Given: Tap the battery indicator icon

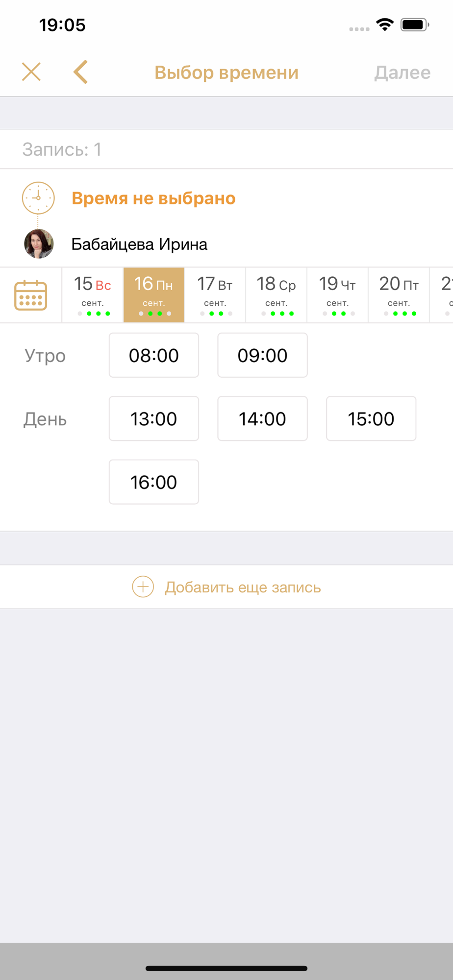Looking at the screenshot, I should click(x=415, y=24).
